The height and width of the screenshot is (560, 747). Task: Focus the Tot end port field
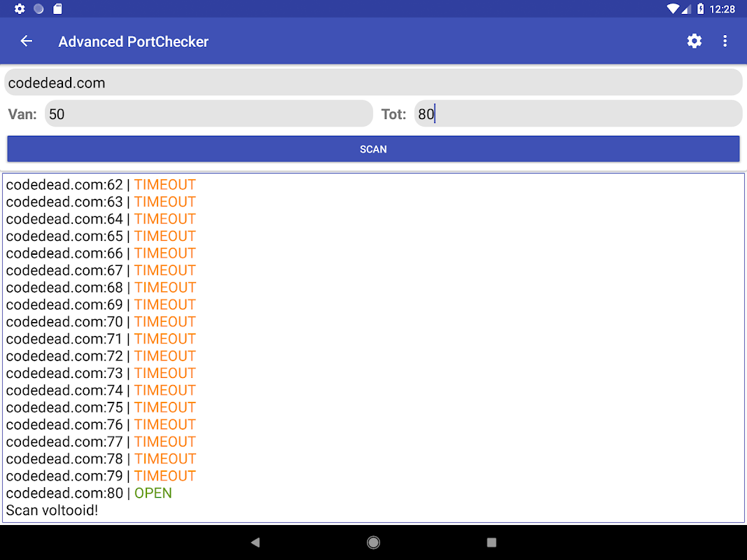[x=578, y=114]
